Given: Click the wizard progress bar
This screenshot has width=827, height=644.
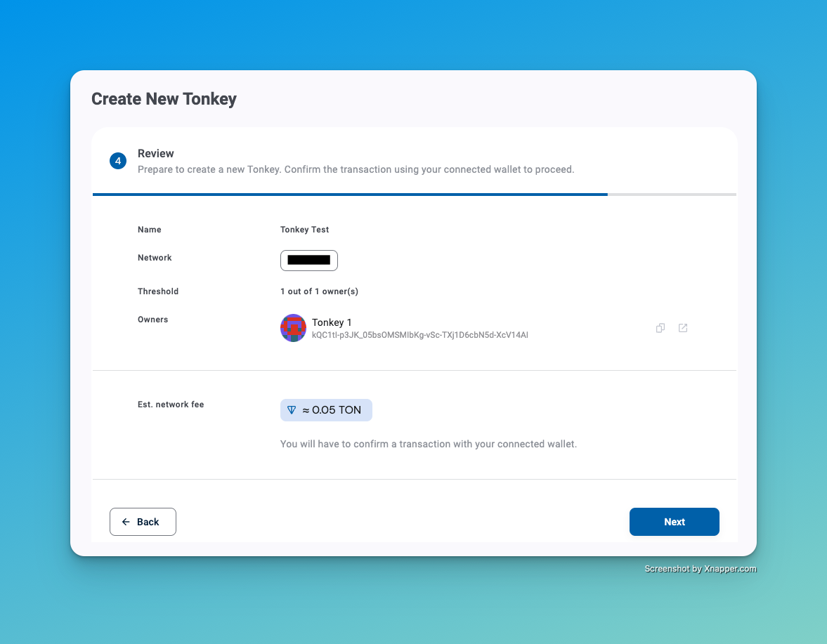Looking at the screenshot, I should point(415,195).
